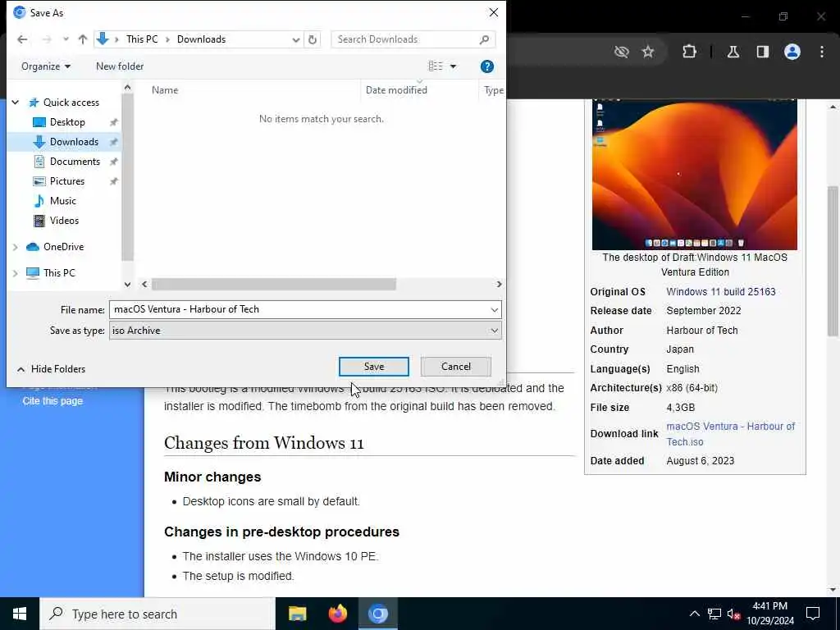This screenshot has width=840, height=630.
Task: Open the Save As help icon
Action: 487,66
